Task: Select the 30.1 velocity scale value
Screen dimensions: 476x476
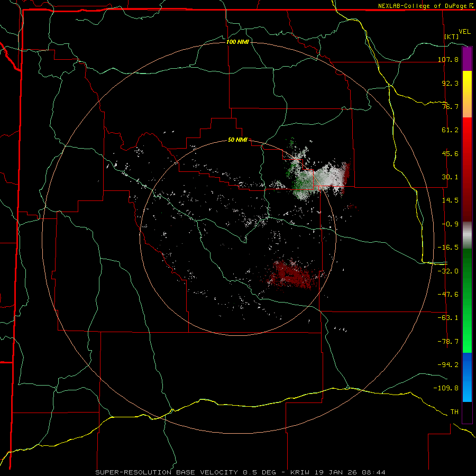Action: (x=450, y=177)
